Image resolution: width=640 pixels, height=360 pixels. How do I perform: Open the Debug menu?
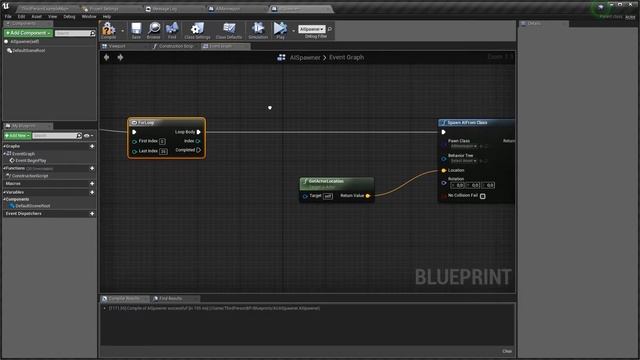pos(69,17)
